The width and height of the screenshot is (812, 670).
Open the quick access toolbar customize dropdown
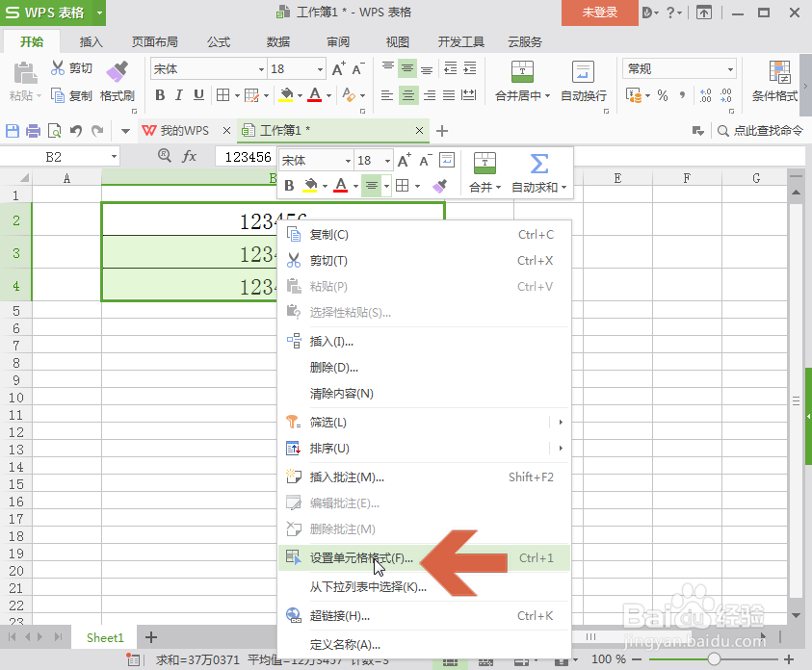pos(125,131)
